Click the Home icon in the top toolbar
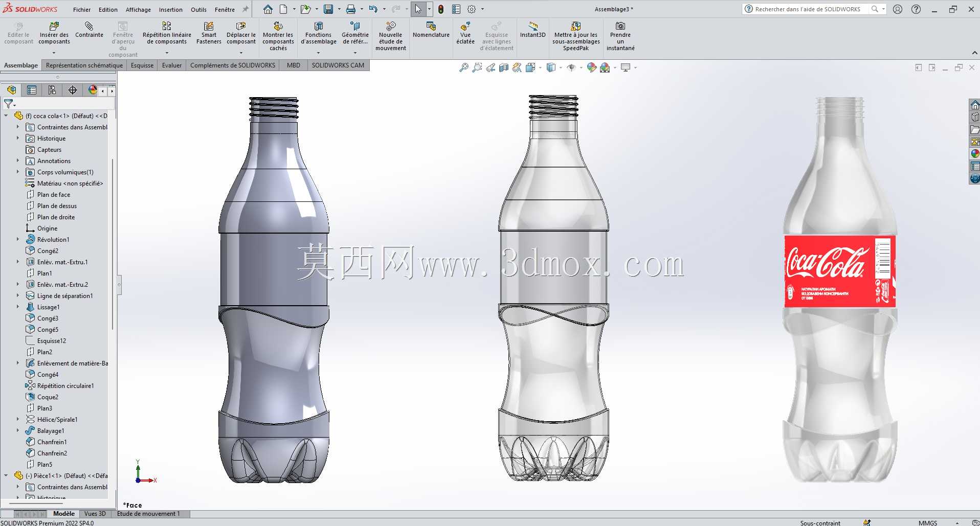The height and width of the screenshot is (526, 980). coord(268,9)
